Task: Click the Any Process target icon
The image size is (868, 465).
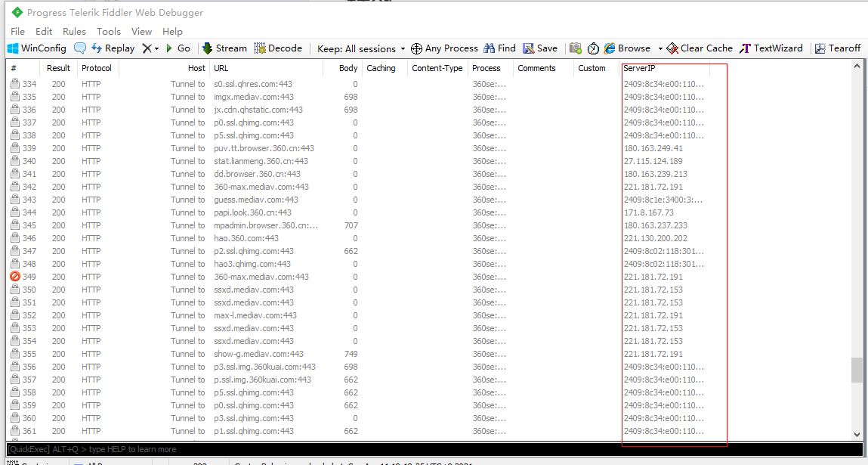Action: pyautogui.click(x=416, y=49)
